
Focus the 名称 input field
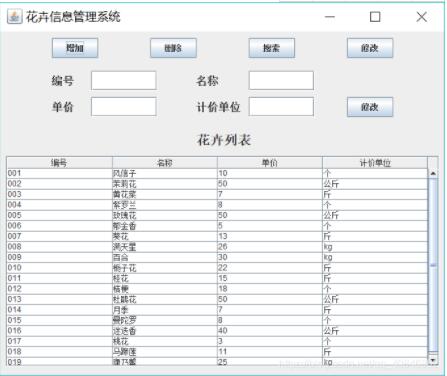coord(281,80)
